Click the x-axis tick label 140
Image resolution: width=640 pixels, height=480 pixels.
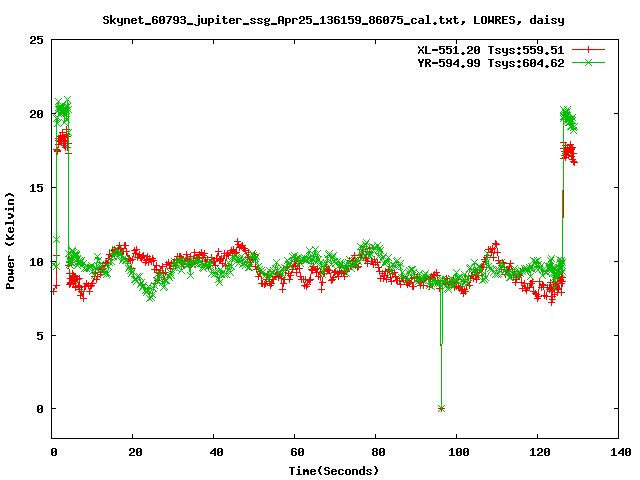[x=620, y=452]
